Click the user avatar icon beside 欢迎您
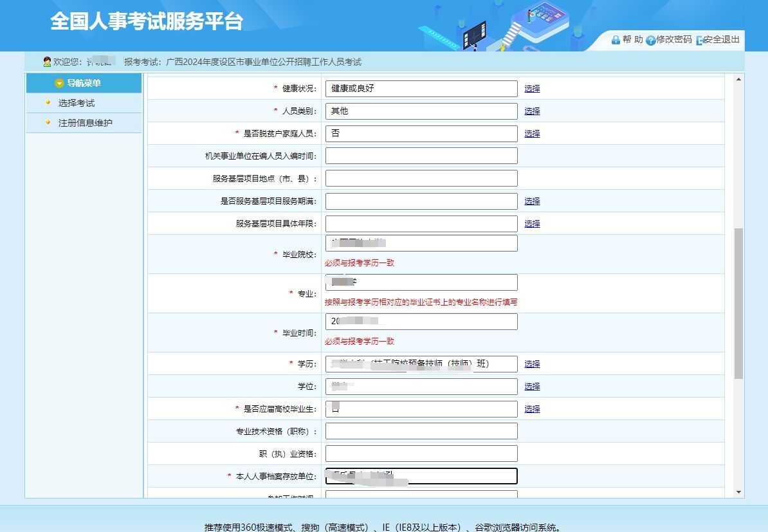768x532 pixels. pos(47,62)
